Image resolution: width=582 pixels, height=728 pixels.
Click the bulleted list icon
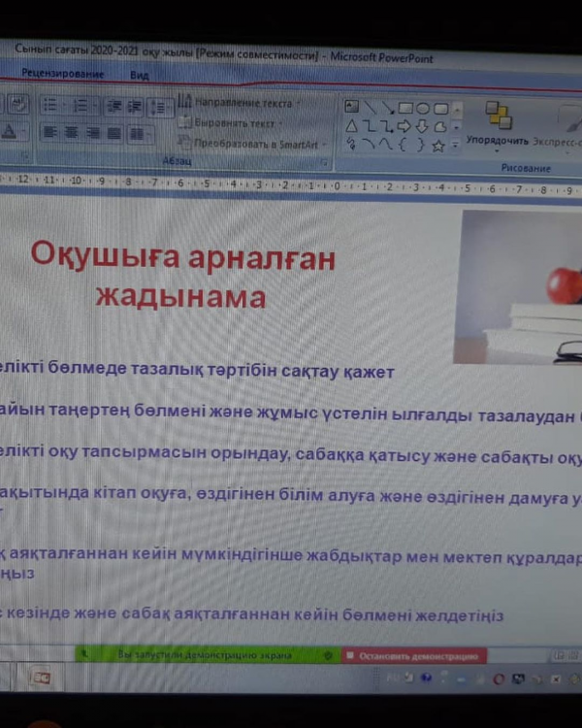50,106
